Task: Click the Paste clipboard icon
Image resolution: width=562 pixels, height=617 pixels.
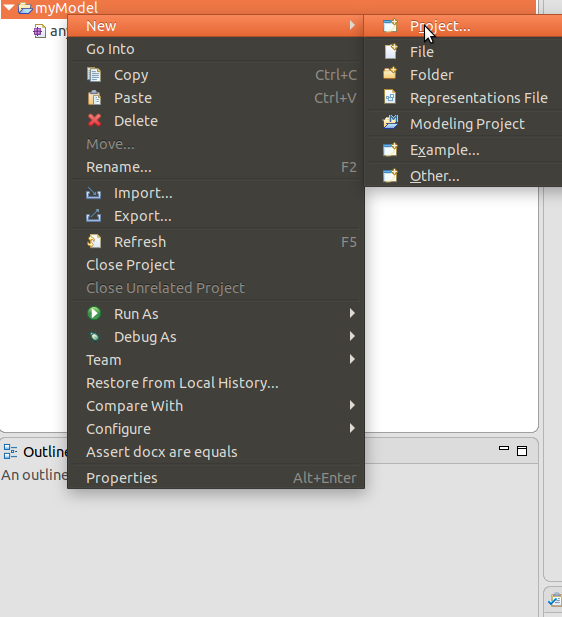Action: click(x=94, y=98)
